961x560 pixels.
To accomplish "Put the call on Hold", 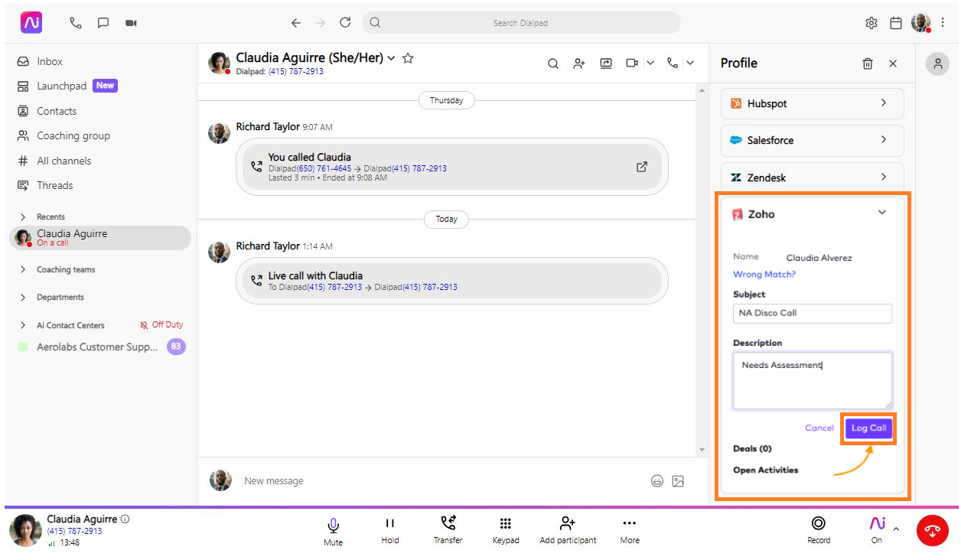I will coord(390,530).
